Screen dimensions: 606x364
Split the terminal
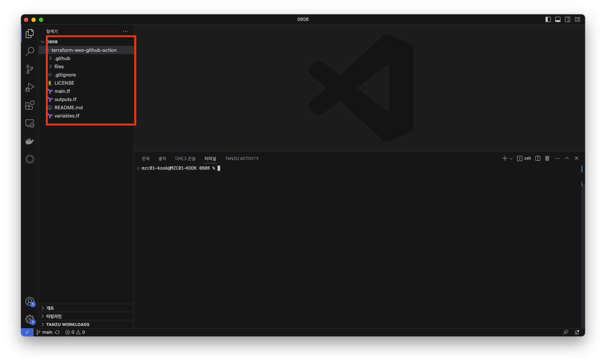coord(538,159)
